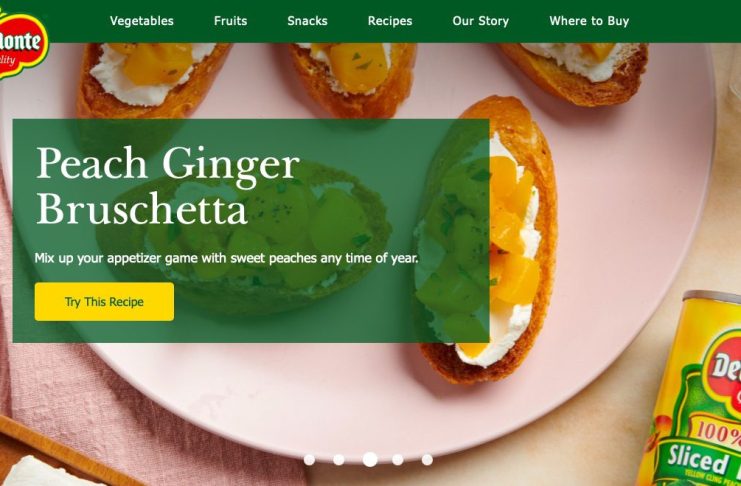Click the Del Monte logo

(23, 44)
